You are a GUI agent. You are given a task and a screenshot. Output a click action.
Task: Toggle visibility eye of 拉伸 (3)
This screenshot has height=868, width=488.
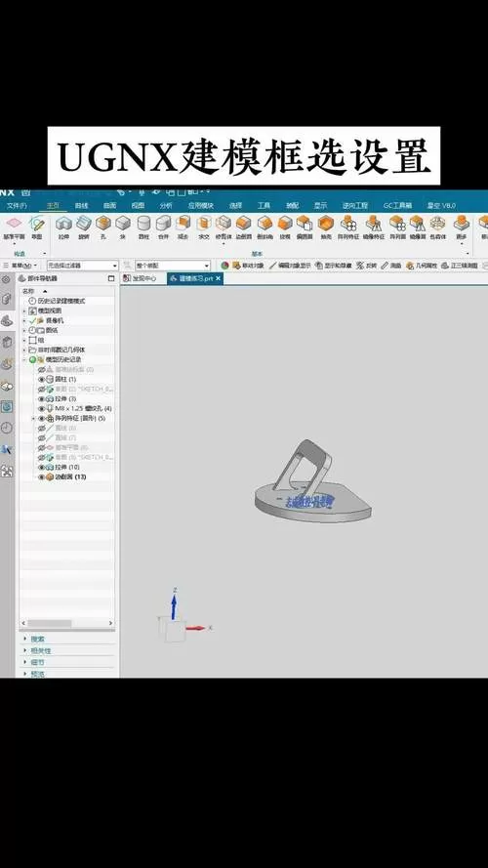42,398
